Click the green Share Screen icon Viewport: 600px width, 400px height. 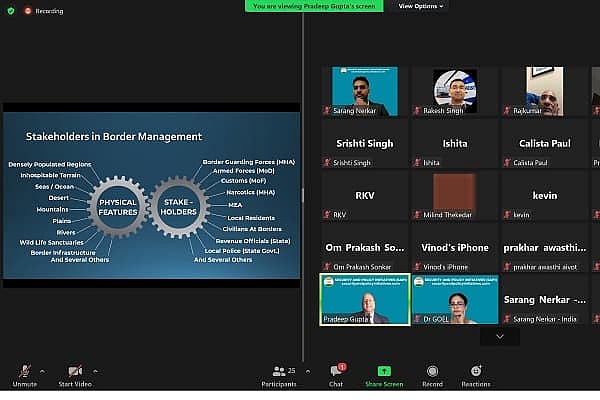[x=384, y=372]
